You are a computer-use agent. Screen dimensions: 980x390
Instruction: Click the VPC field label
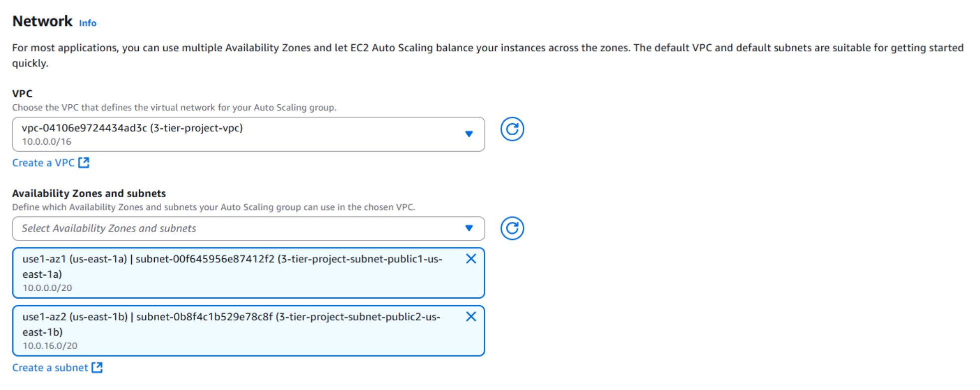pyautogui.click(x=22, y=94)
